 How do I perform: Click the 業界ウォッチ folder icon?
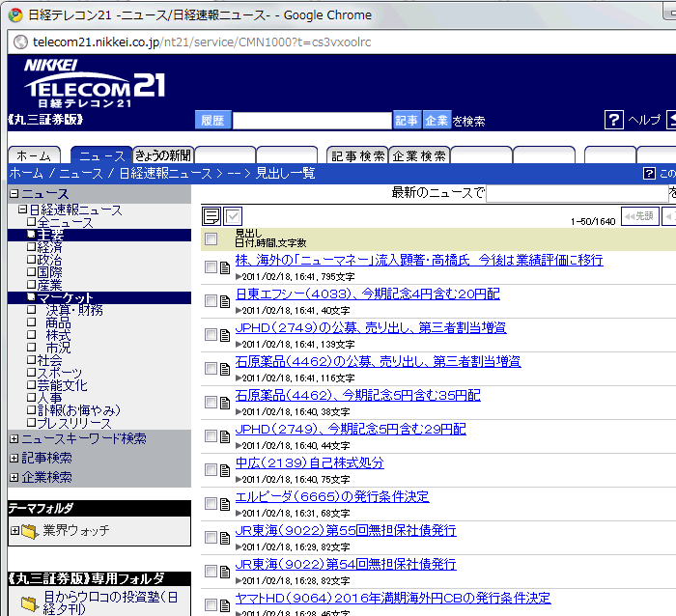[30, 531]
